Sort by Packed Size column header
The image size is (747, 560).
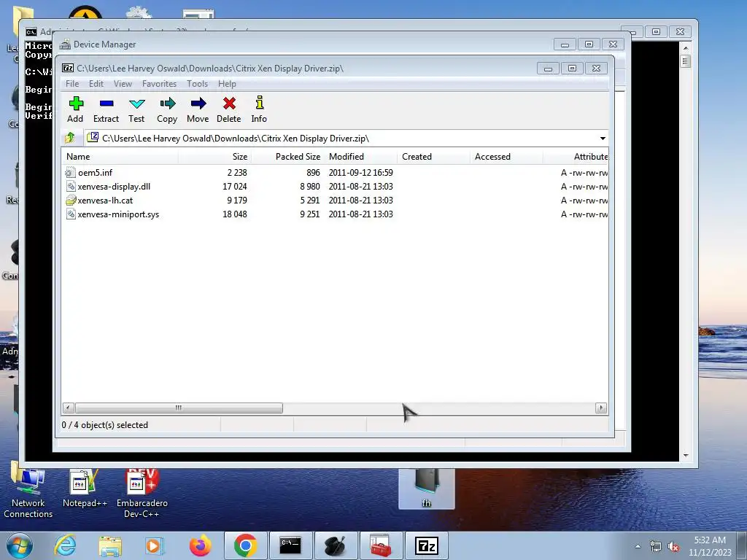pyautogui.click(x=287, y=157)
